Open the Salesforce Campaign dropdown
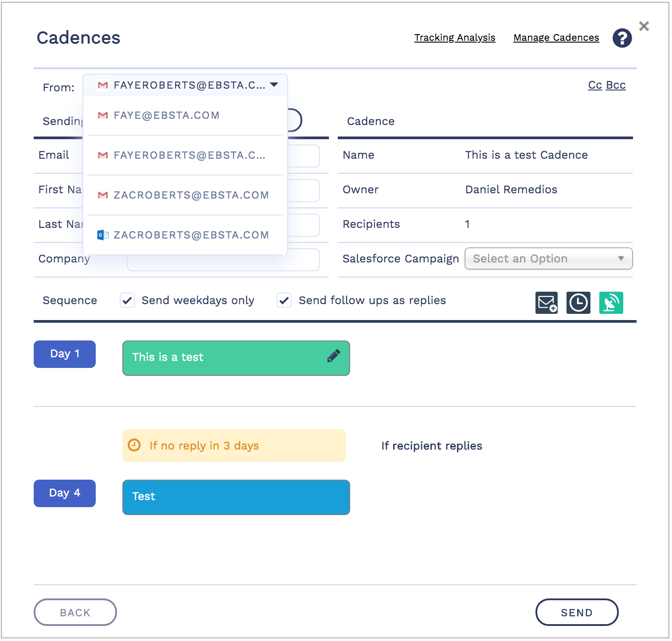Viewport: 672px width, 641px height. (548, 258)
